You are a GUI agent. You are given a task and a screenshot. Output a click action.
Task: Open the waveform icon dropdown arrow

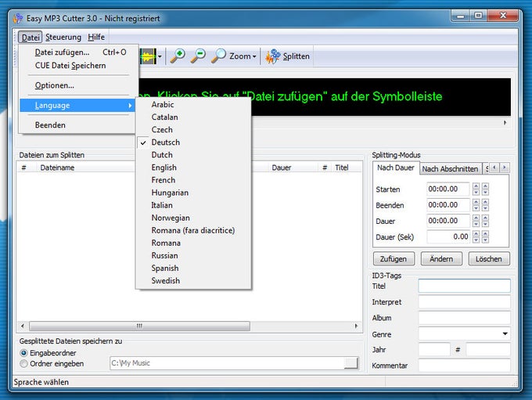pyautogui.click(x=160, y=56)
